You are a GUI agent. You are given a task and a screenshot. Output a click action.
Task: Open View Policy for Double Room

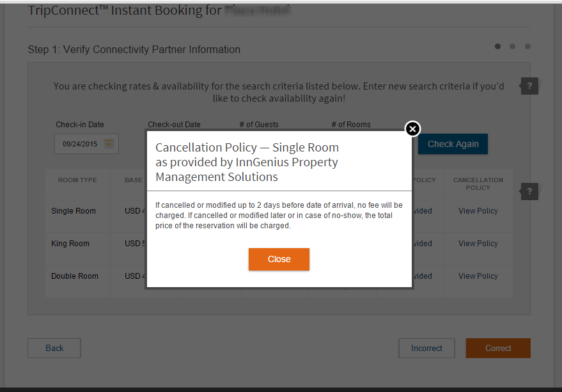point(478,276)
